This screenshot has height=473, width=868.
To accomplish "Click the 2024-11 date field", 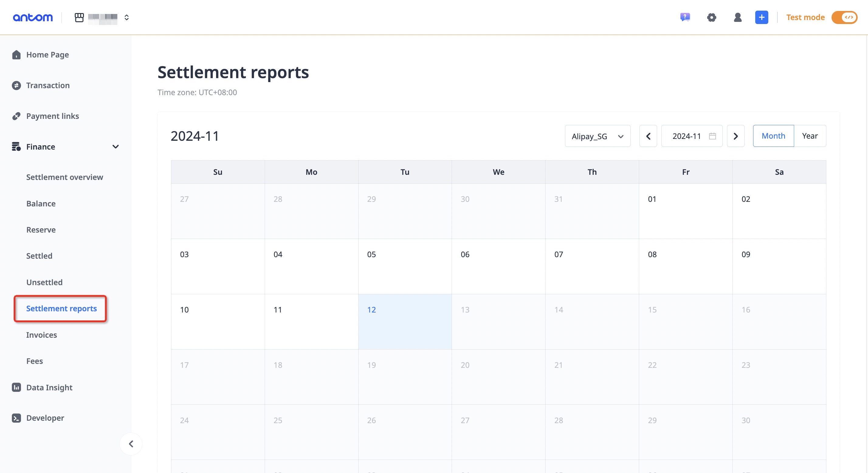I will pyautogui.click(x=686, y=136).
